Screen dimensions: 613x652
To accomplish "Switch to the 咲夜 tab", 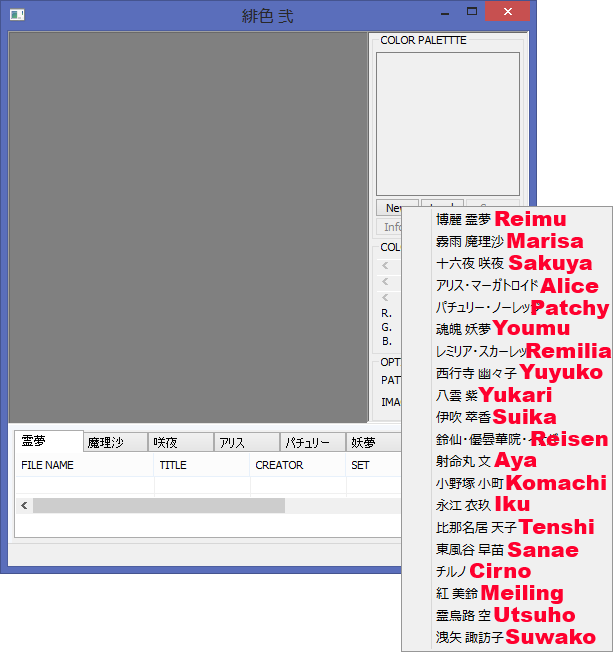I will (x=181, y=442).
